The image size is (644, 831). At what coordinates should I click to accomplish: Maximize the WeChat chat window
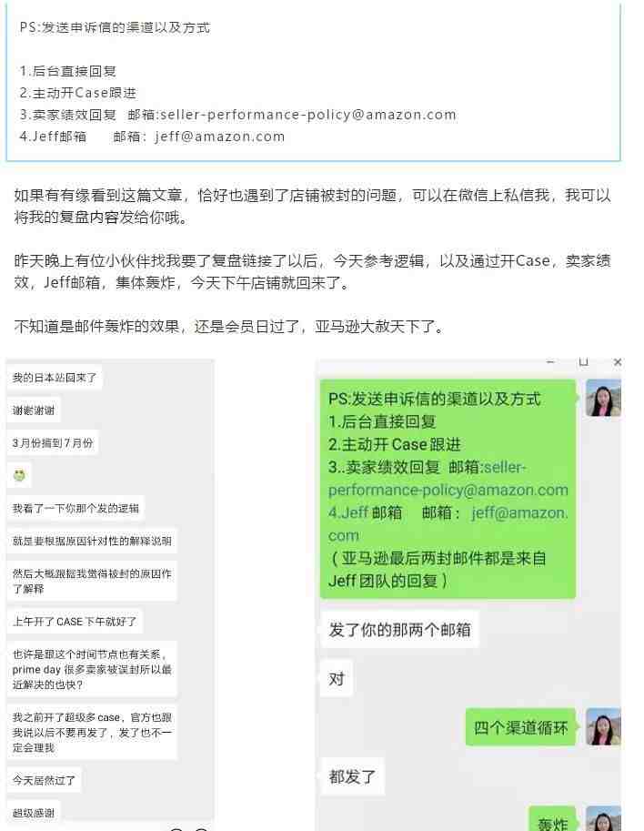tap(584, 362)
